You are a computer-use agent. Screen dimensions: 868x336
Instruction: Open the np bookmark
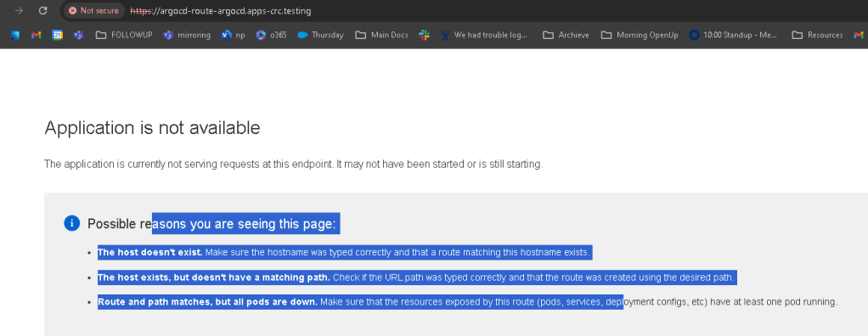click(233, 35)
